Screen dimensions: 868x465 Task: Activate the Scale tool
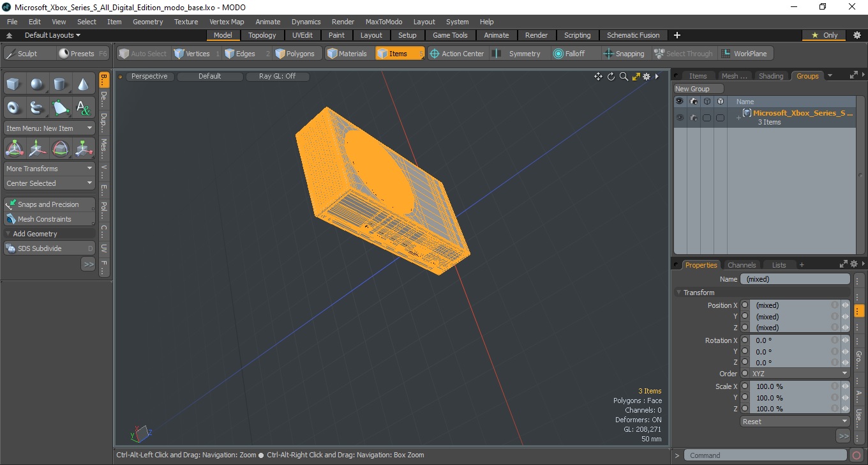pyautogui.click(x=84, y=149)
